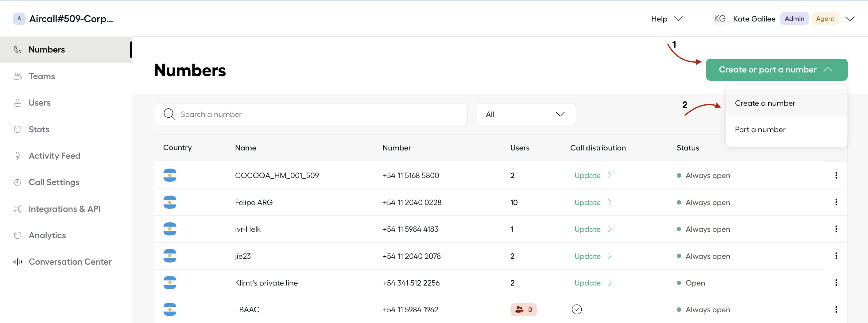Click Argentina flag in Felipe ARG row
868x323 pixels.
coord(170,202)
